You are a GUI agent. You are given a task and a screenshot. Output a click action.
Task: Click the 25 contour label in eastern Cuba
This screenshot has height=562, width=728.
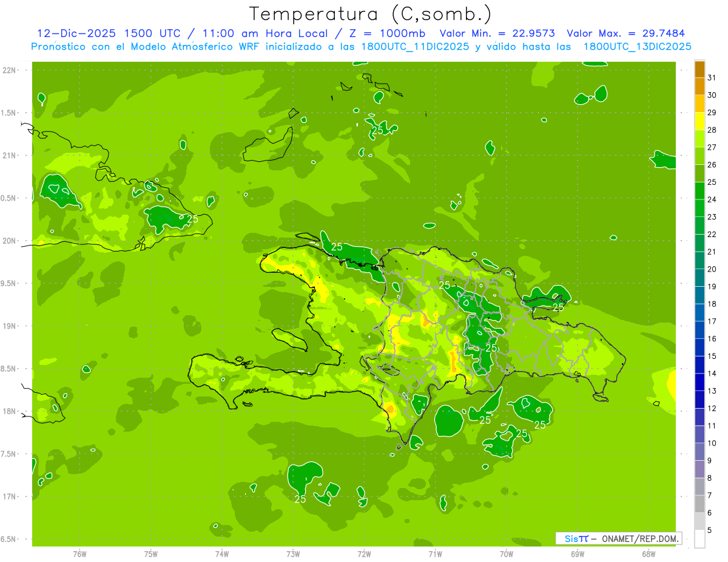click(x=192, y=219)
